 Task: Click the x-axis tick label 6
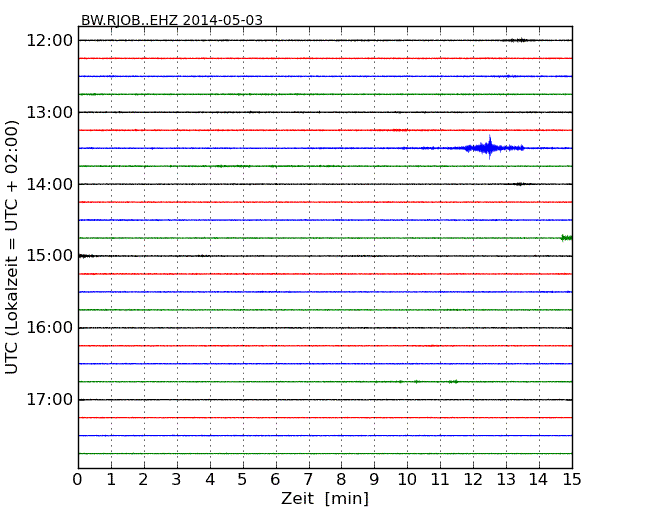click(275, 479)
